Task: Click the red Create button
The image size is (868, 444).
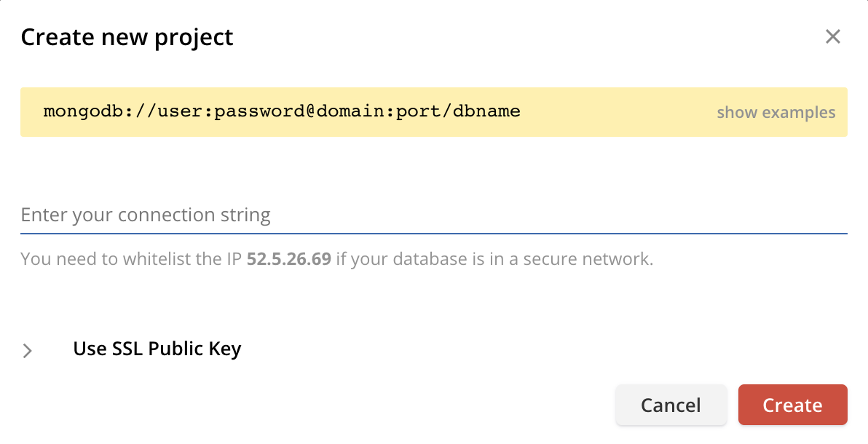Action: 792,405
